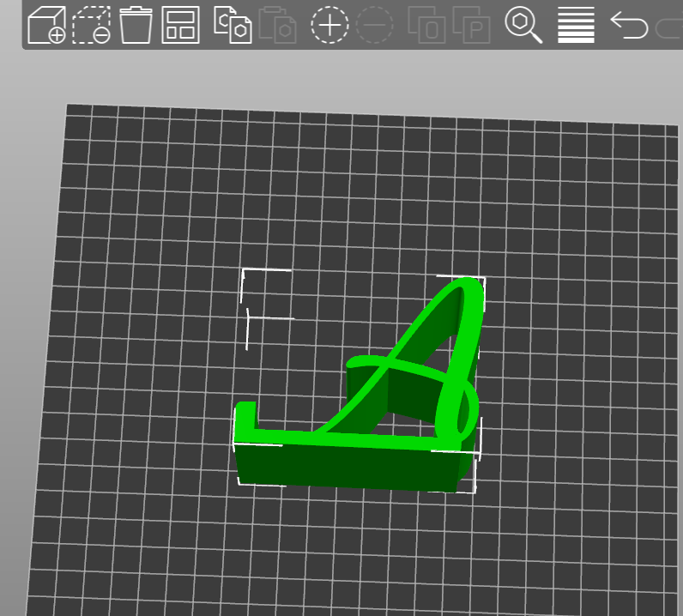
Task: Click the Delete all trash bin icon
Action: pos(136,25)
